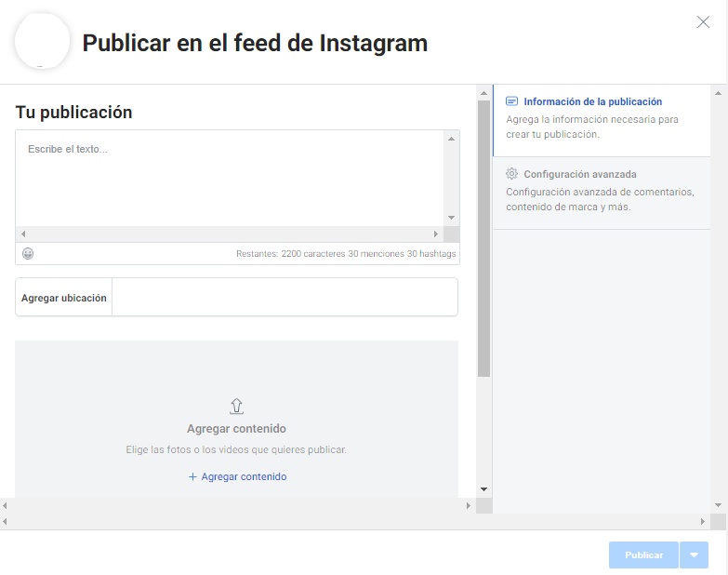Click the caption box scroll down arrow
This screenshot has height=575, width=728.
pos(451,218)
